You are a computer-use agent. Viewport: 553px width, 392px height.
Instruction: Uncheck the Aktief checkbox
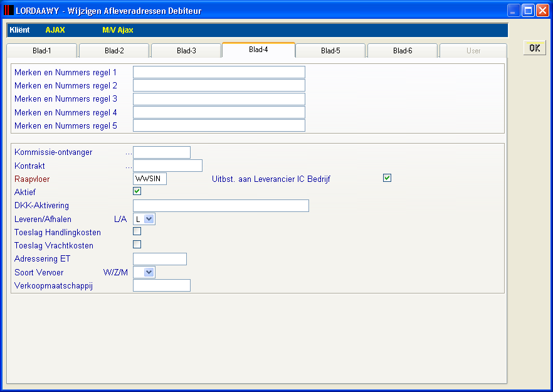click(137, 191)
